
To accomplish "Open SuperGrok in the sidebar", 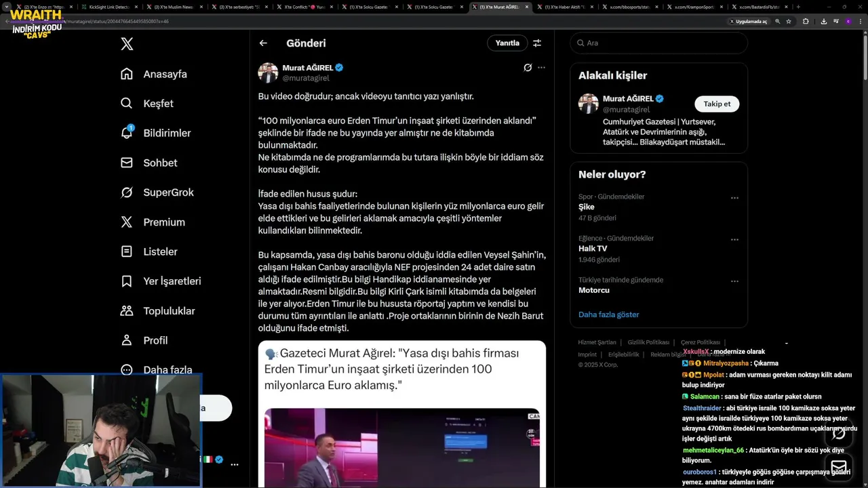I will [x=157, y=192].
